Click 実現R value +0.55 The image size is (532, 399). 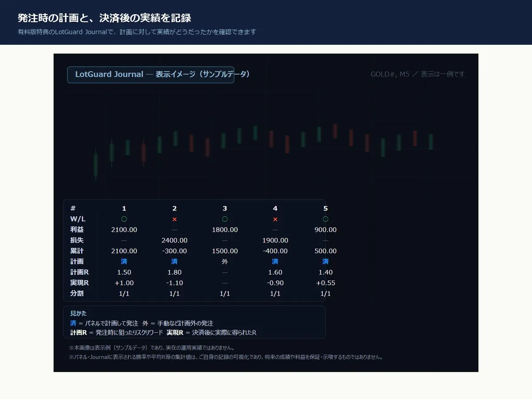tap(325, 283)
